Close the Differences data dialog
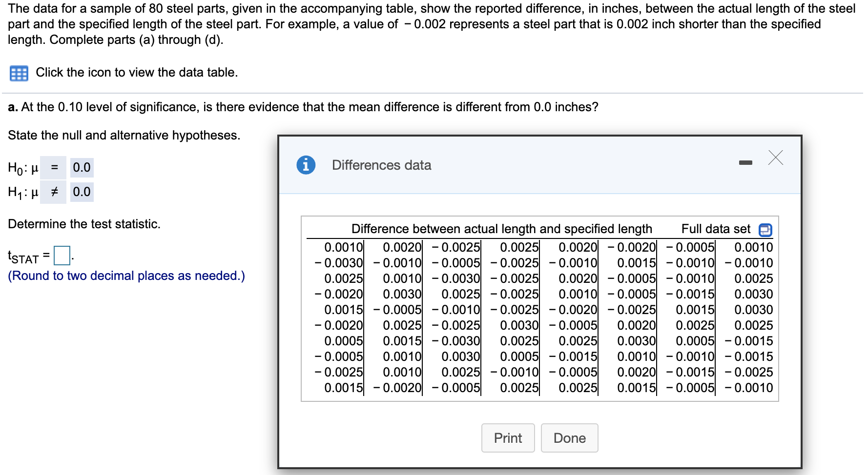The width and height of the screenshot is (868, 475). click(x=776, y=158)
